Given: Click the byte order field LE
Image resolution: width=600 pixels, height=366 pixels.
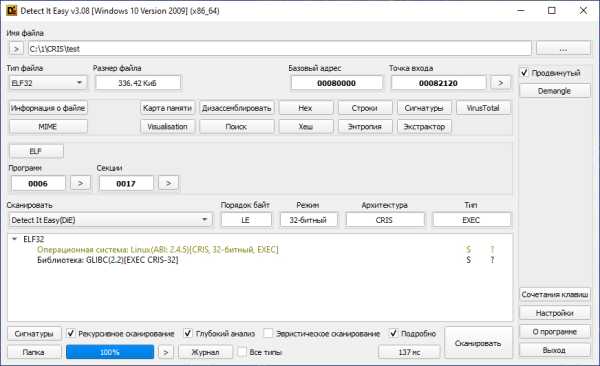Looking at the screenshot, I should (246, 220).
